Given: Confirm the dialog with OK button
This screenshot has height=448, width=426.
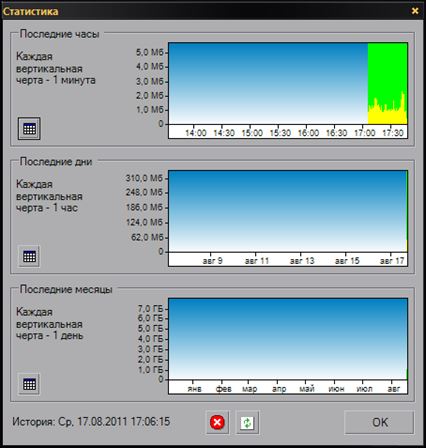Looking at the screenshot, I should click(x=379, y=422).
